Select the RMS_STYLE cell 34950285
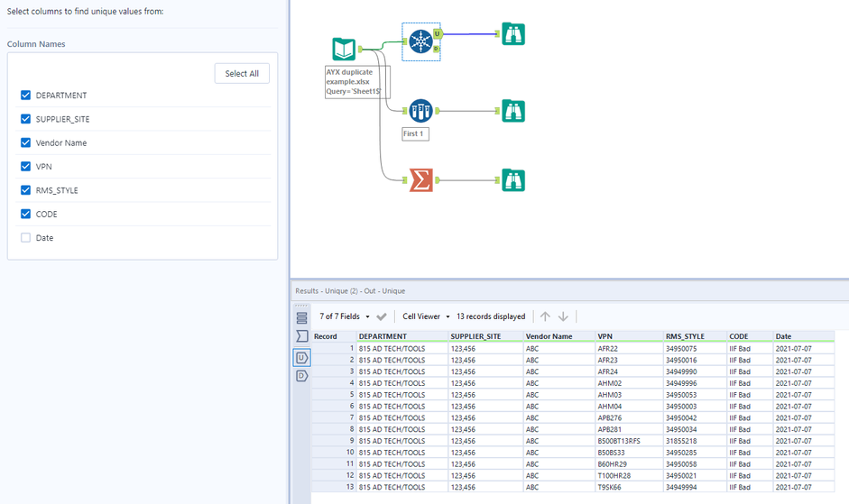The image size is (849, 504). click(696, 453)
